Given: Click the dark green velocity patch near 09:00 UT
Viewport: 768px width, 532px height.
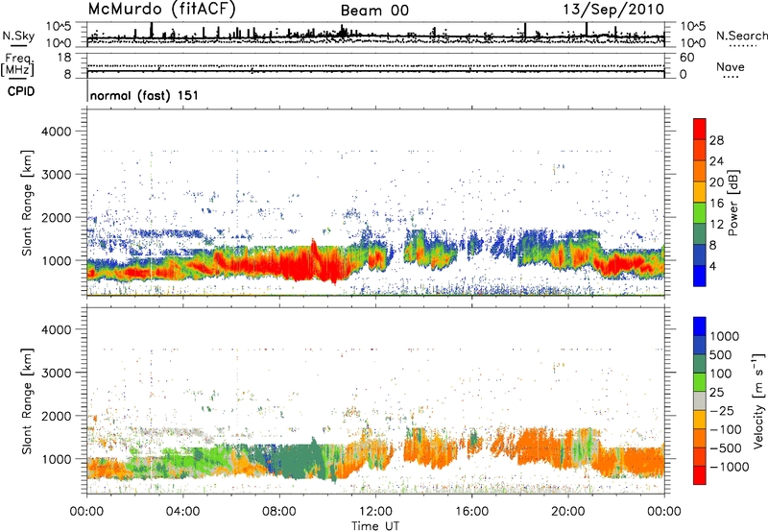Looking at the screenshot, I should tap(297, 461).
